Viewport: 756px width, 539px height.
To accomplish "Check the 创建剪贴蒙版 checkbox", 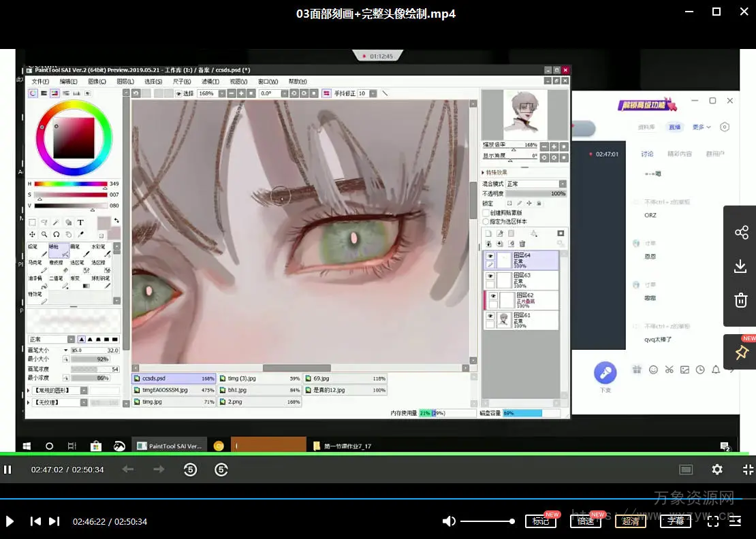I will click(486, 212).
